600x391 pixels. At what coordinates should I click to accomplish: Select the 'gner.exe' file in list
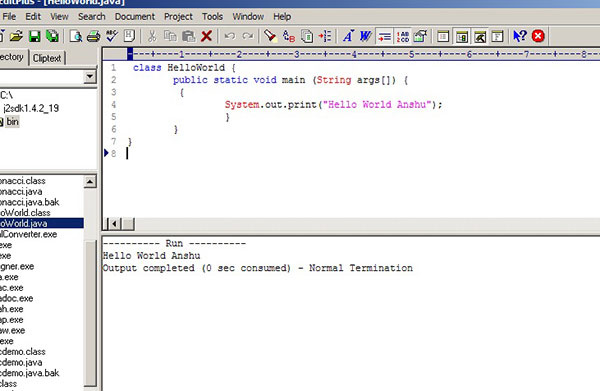click(x=17, y=266)
